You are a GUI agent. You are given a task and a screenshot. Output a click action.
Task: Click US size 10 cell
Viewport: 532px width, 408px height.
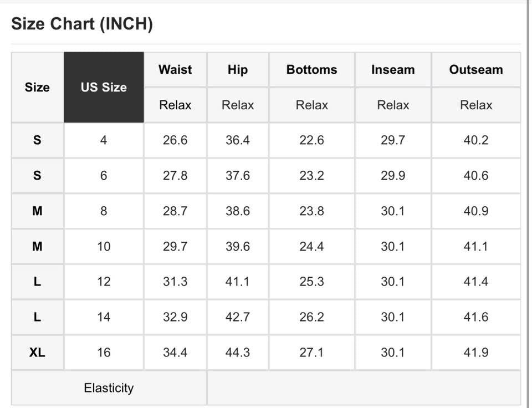point(104,246)
